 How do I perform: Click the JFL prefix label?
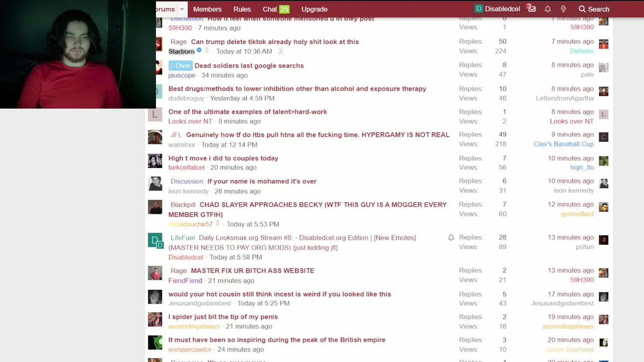(176, 135)
